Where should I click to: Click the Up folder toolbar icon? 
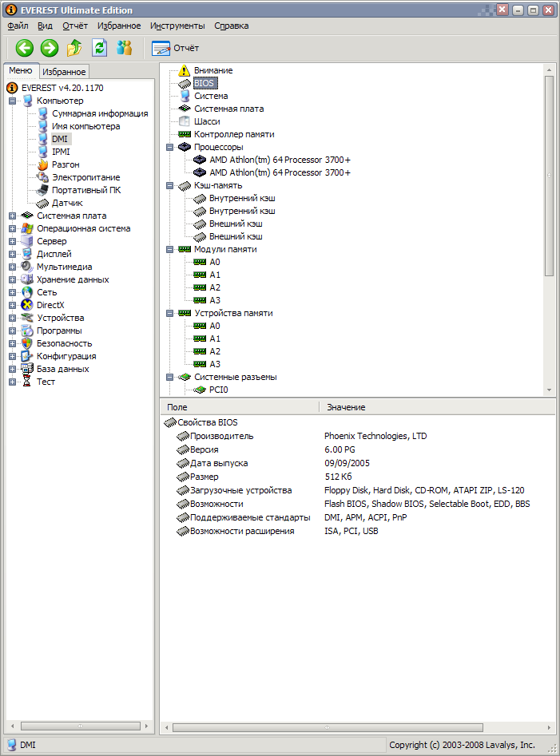pos(73,48)
